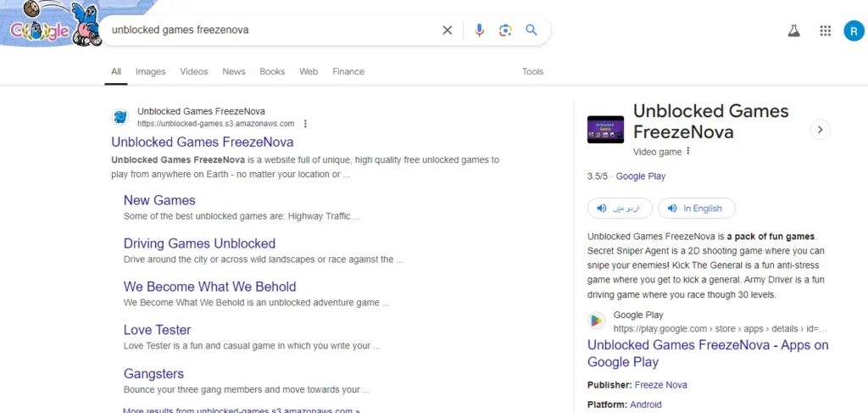The height and width of the screenshot is (413, 868).
Task: Open the We Become What We Behold sitelink
Action: click(x=210, y=287)
